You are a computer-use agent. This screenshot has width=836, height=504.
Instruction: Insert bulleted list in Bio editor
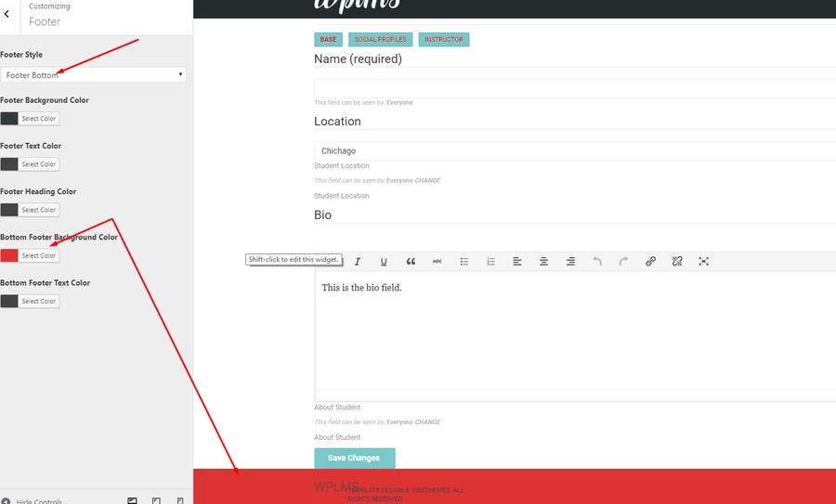[x=464, y=261]
